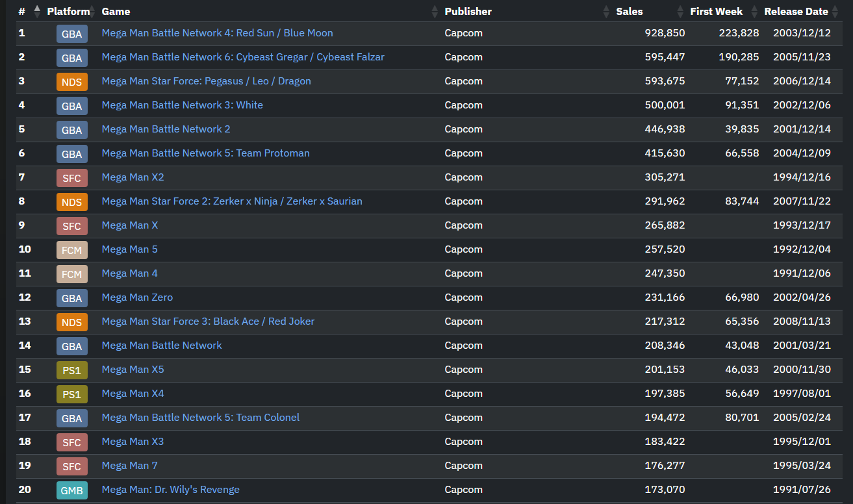Select GBA badge next to Battle Network 3: White

(x=72, y=106)
